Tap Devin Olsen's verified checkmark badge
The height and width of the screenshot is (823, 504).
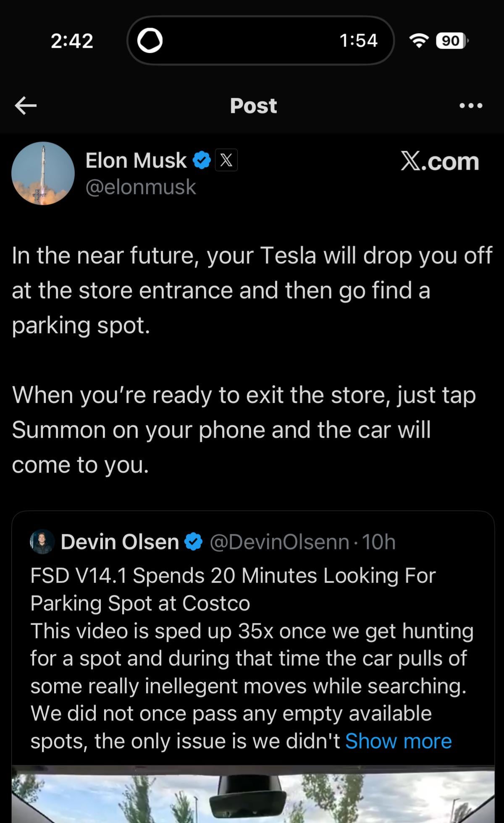coord(194,542)
